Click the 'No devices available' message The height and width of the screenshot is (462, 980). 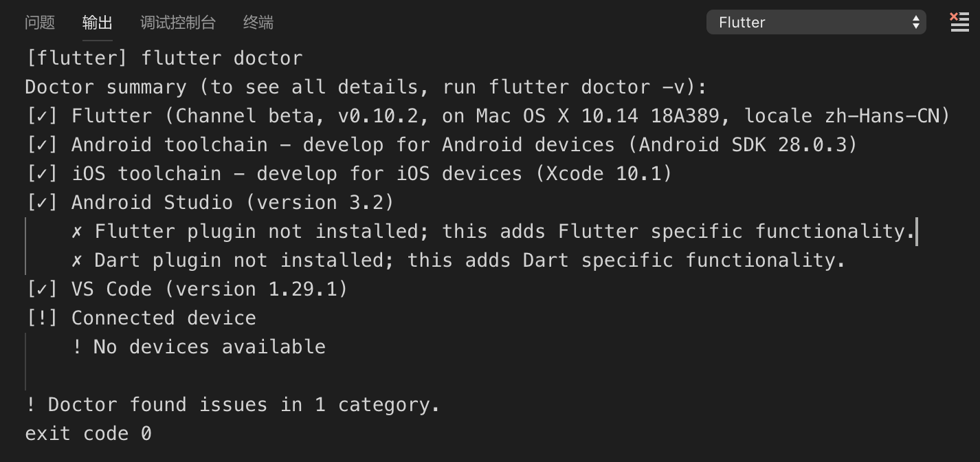(x=199, y=346)
